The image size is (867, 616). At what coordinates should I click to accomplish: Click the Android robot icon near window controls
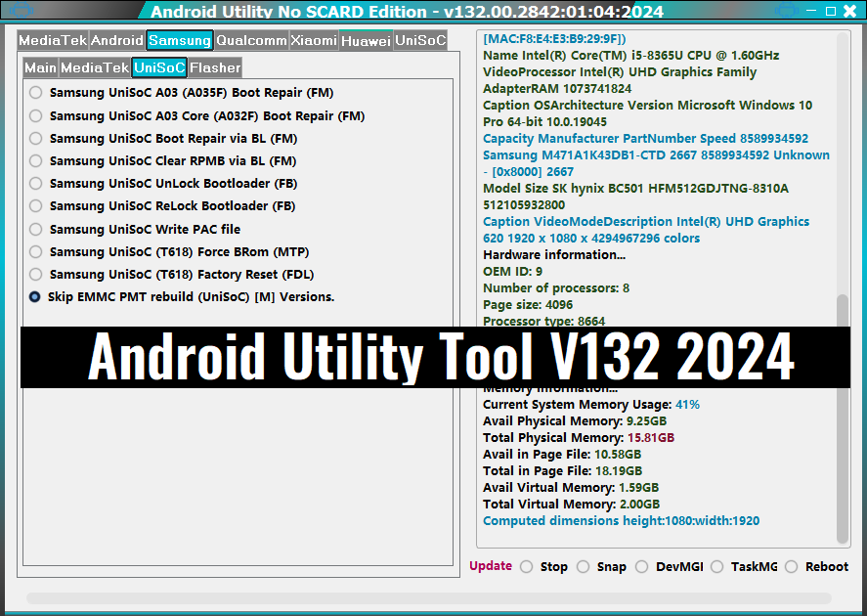[786, 10]
